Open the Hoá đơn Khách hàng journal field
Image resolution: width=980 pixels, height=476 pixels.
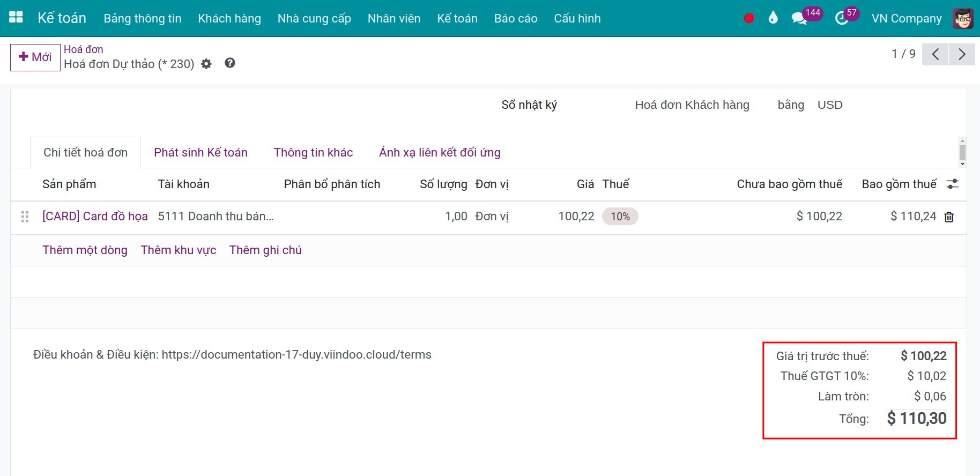coord(692,105)
